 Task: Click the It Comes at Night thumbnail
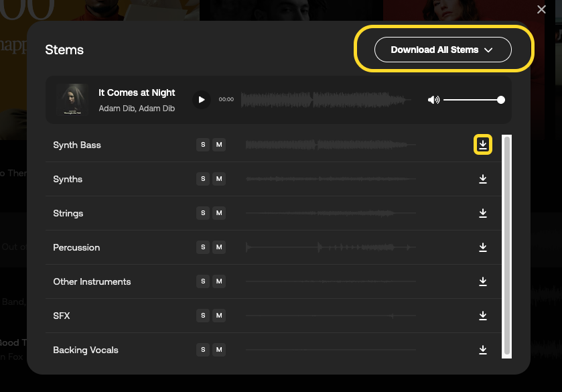click(72, 100)
